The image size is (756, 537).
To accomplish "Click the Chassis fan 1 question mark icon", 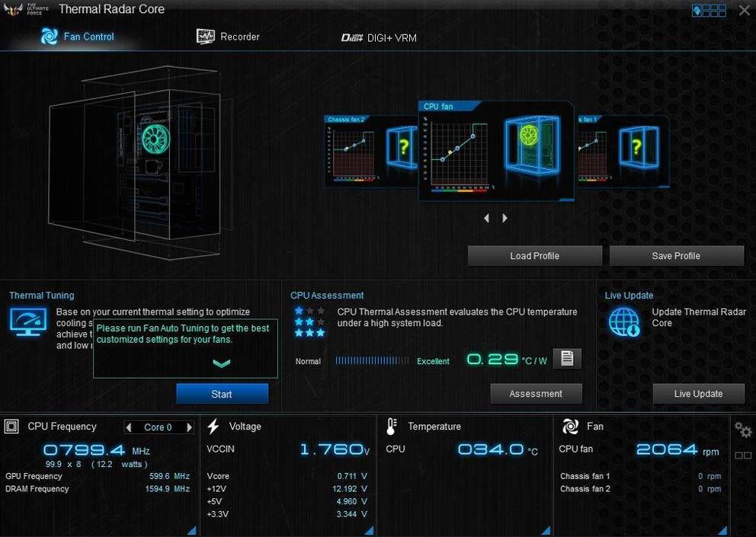I will (638, 147).
